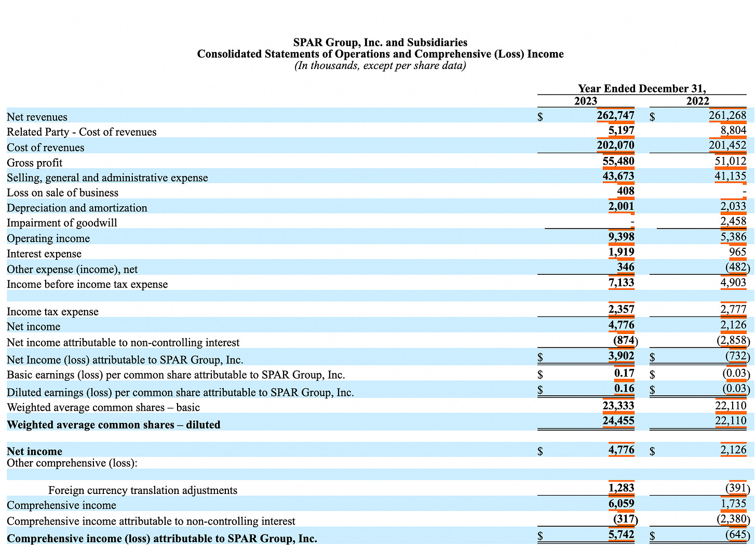756x548 pixels.
Task: Select the "Consolidated Statements of Operations" heading line
Action: click(x=380, y=54)
